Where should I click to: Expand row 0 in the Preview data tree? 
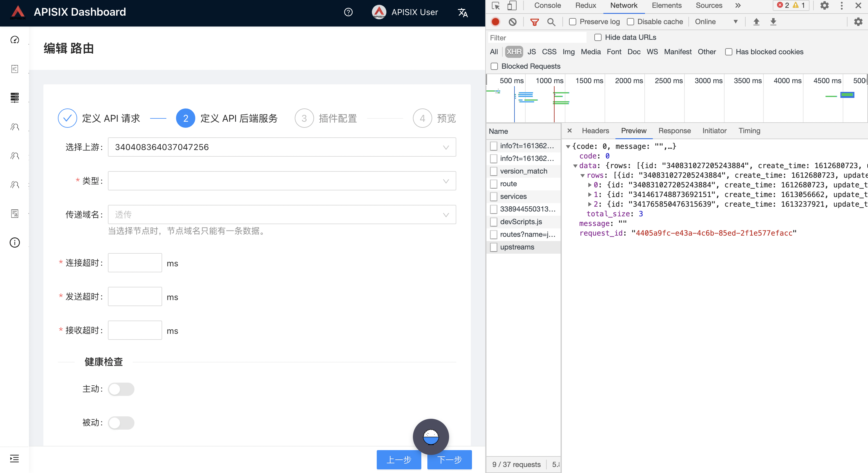tap(590, 185)
